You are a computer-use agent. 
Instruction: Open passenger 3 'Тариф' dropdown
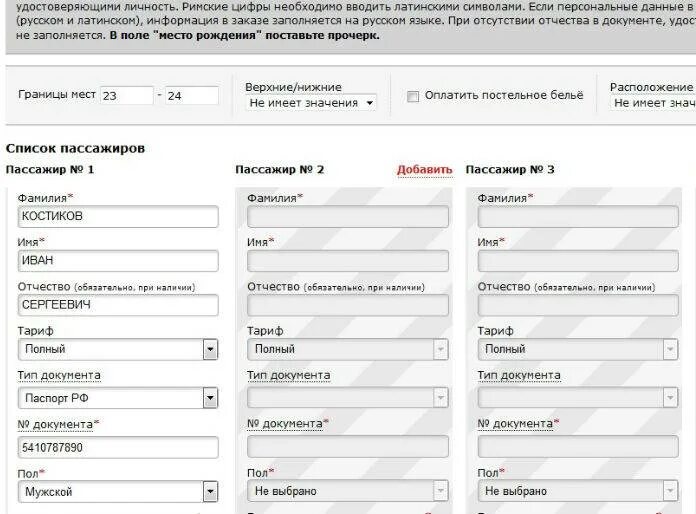(578, 349)
